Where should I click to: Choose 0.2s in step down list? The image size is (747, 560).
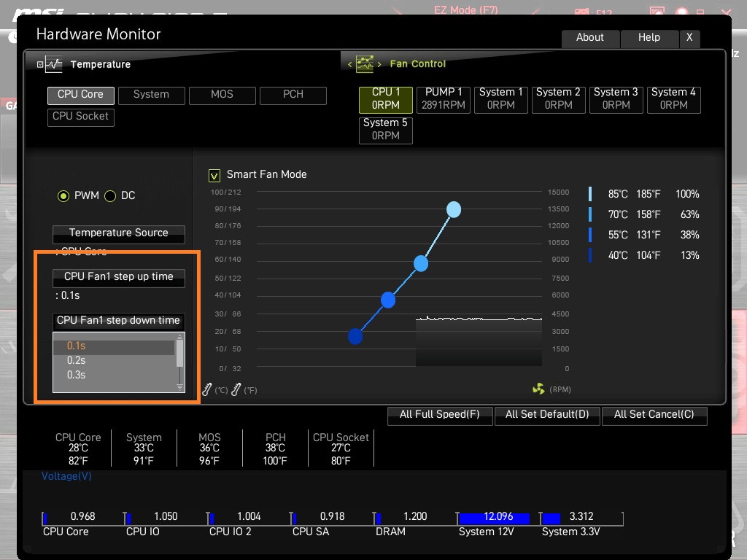[x=76, y=360]
